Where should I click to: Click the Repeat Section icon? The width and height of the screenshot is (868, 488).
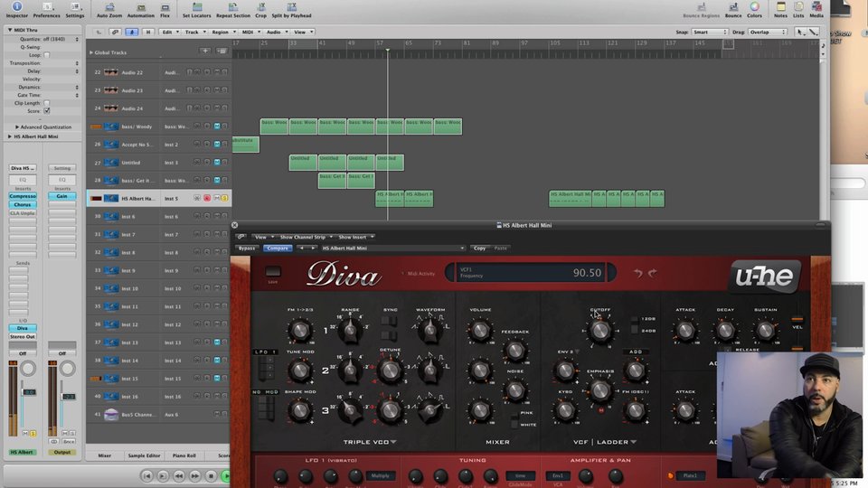pyautogui.click(x=233, y=6)
